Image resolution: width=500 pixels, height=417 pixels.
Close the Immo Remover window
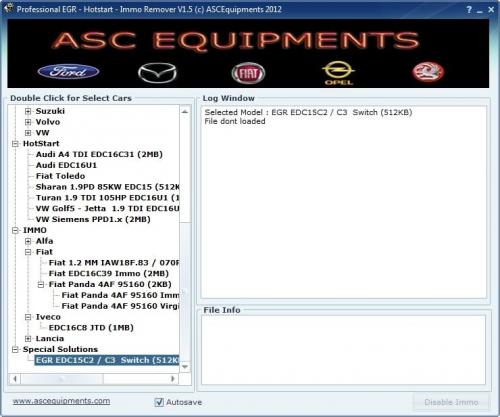coord(491,10)
